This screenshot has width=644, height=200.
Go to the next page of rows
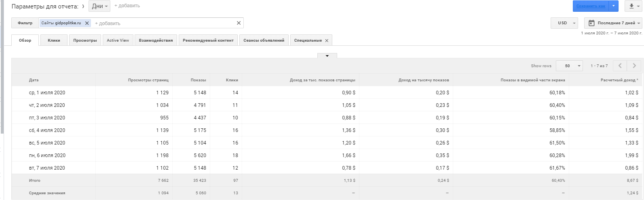tap(634, 66)
